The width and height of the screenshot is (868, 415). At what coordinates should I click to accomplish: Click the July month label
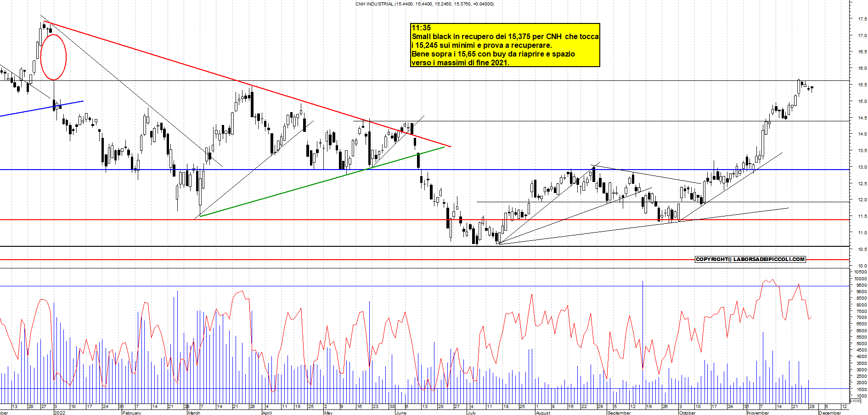pyautogui.click(x=471, y=413)
